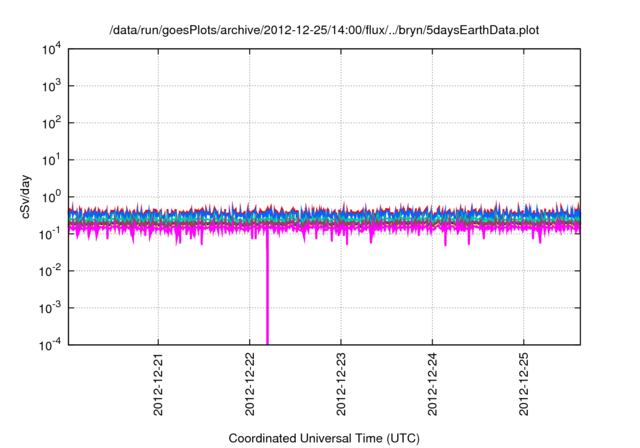Click the 10^3 y-axis tick label
The height and width of the screenshot is (448, 640).
[51, 86]
